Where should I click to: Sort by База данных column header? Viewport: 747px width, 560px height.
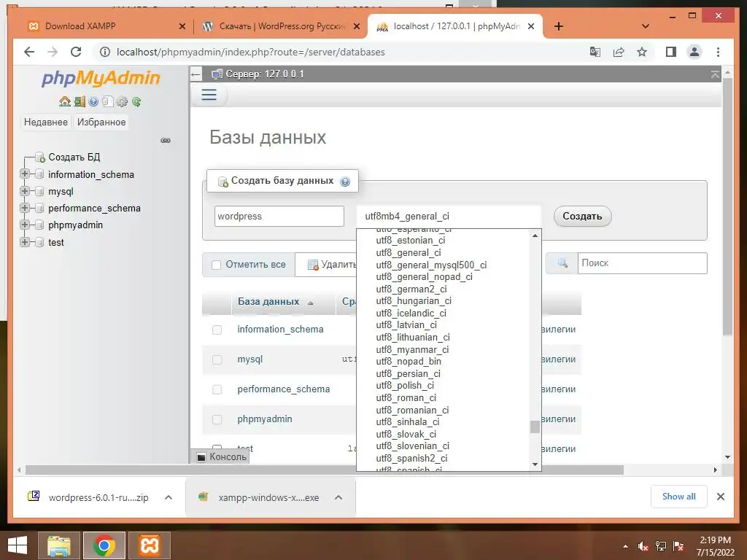point(268,301)
